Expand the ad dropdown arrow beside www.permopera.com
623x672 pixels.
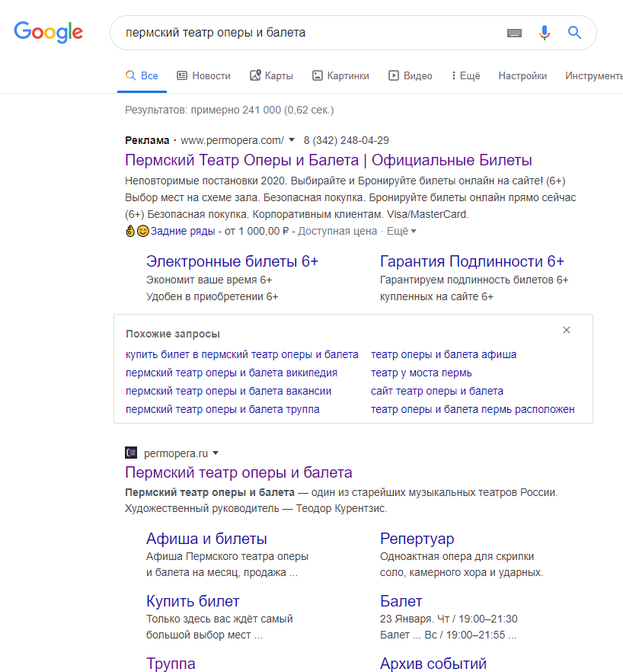click(x=292, y=139)
